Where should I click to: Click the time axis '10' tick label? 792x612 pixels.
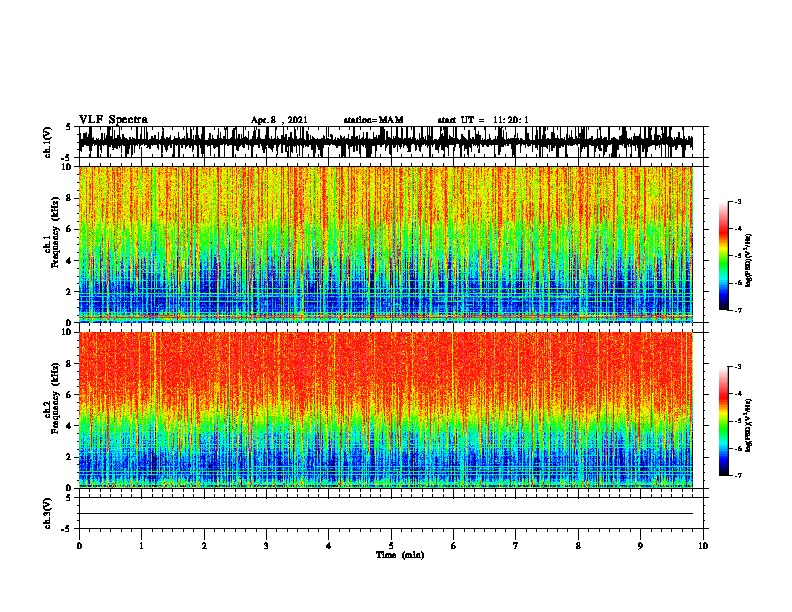[x=703, y=546]
